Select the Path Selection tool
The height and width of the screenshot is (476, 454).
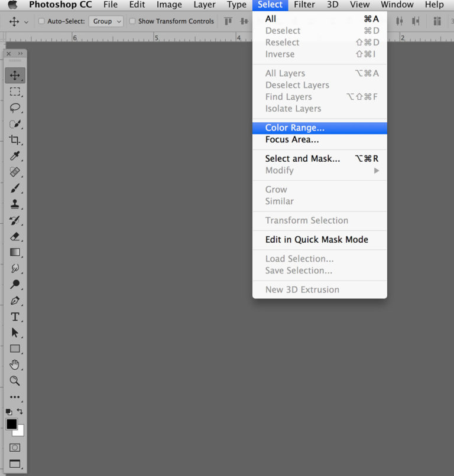tap(15, 332)
